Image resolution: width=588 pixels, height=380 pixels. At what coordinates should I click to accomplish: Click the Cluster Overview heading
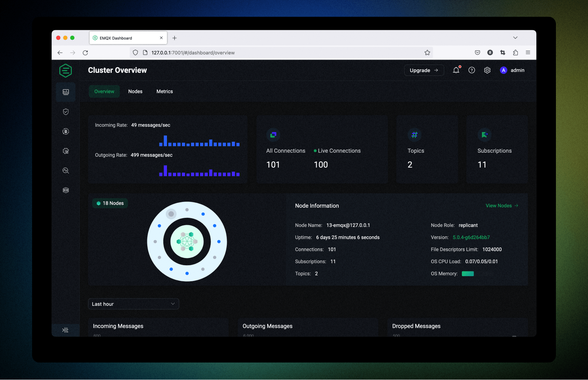tap(117, 70)
